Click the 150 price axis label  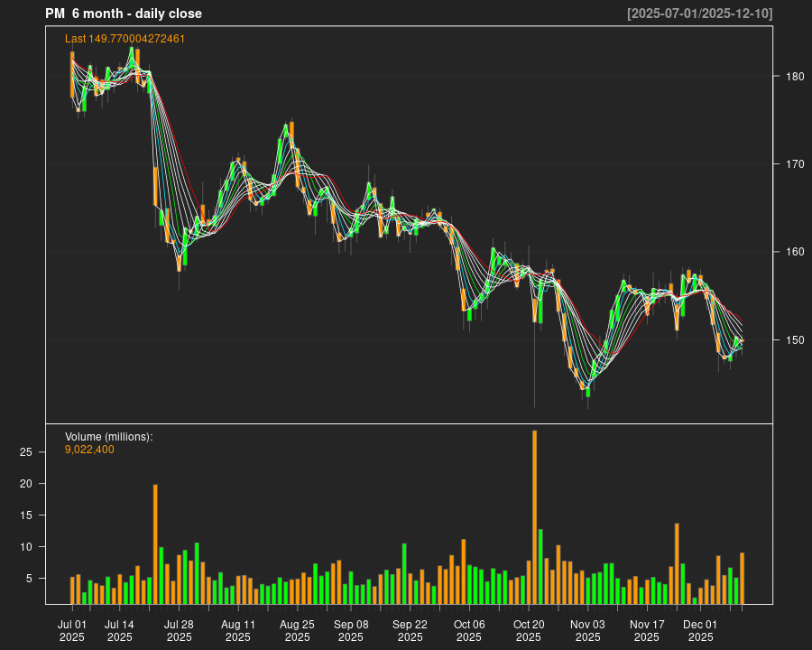pos(794,340)
